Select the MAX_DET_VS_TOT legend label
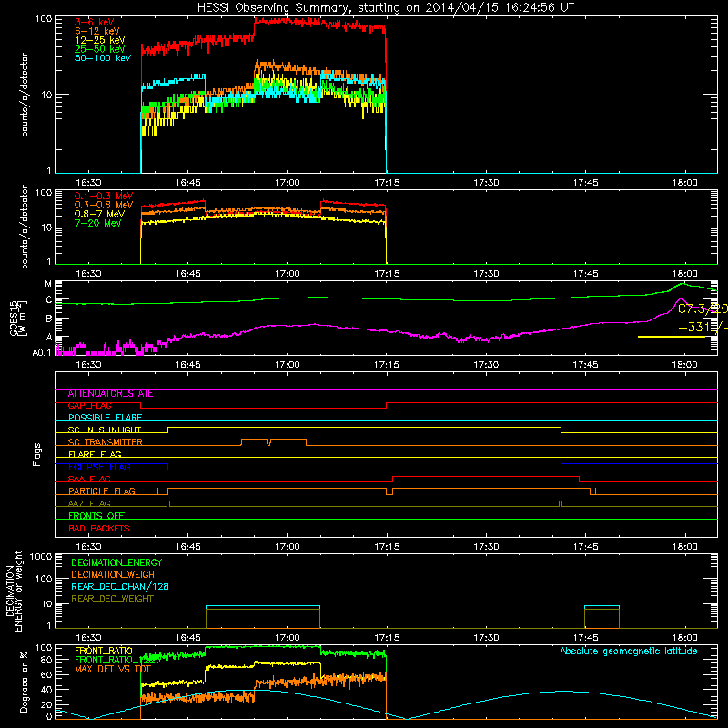The image size is (728, 728). pyautogui.click(x=112, y=669)
